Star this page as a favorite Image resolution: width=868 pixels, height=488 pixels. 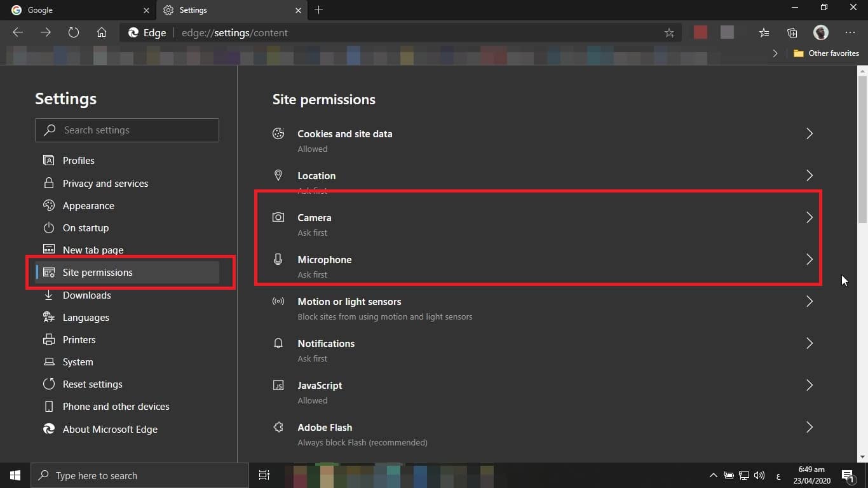click(x=669, y=33)
